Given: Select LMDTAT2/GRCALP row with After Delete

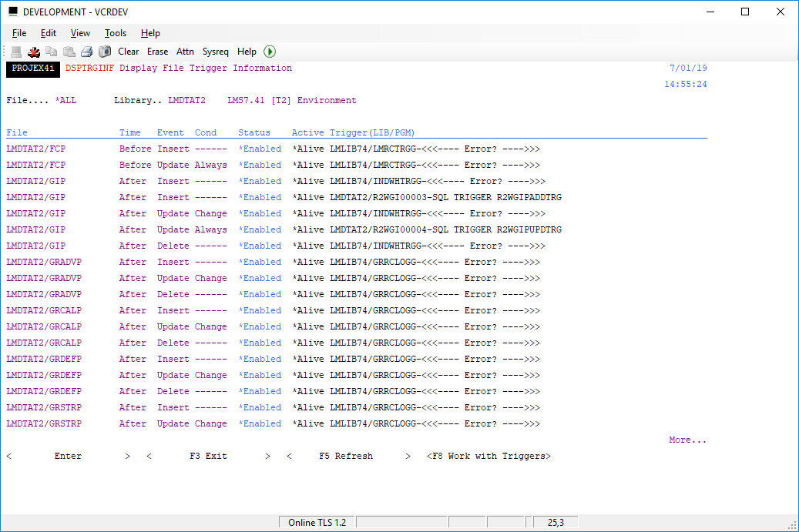Looking at the screenshot, I should coord(273,343).
